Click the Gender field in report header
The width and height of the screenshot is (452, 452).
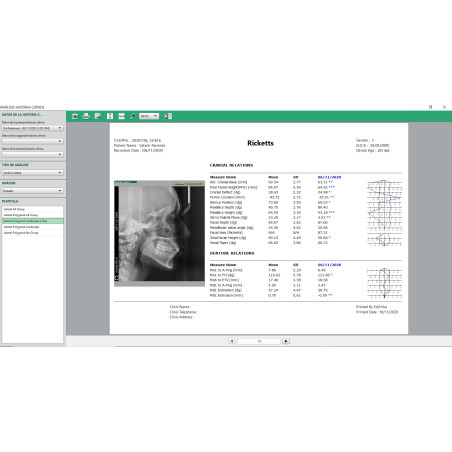click(365, 140)
